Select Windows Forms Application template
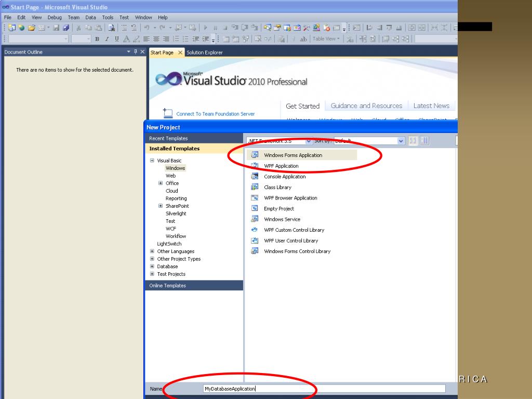The image size is (532, 399). tap(302, 155)
